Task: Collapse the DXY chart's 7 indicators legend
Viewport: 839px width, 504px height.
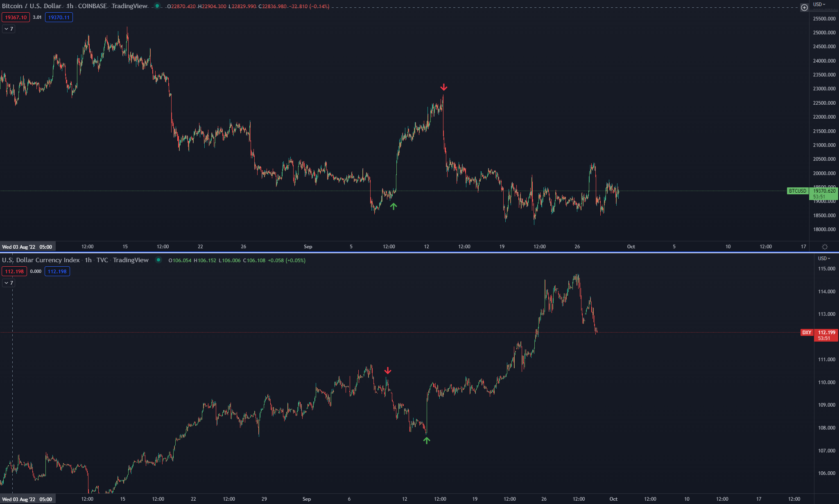Action: (9, 283)
